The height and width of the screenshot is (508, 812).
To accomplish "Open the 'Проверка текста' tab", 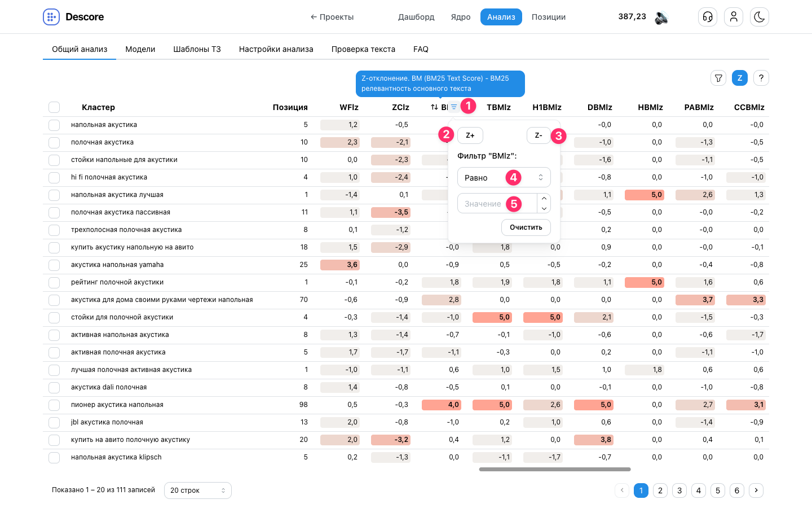I will (363, 49).
